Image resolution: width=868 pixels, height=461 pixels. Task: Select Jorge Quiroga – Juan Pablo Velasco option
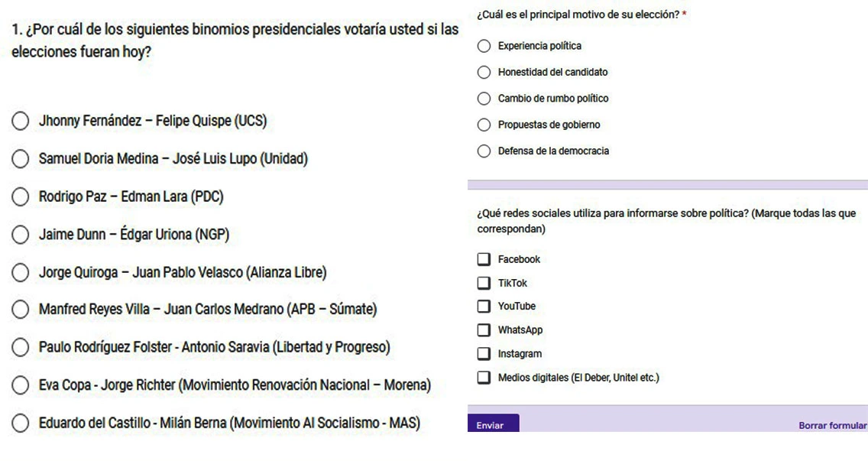(21, 273)
